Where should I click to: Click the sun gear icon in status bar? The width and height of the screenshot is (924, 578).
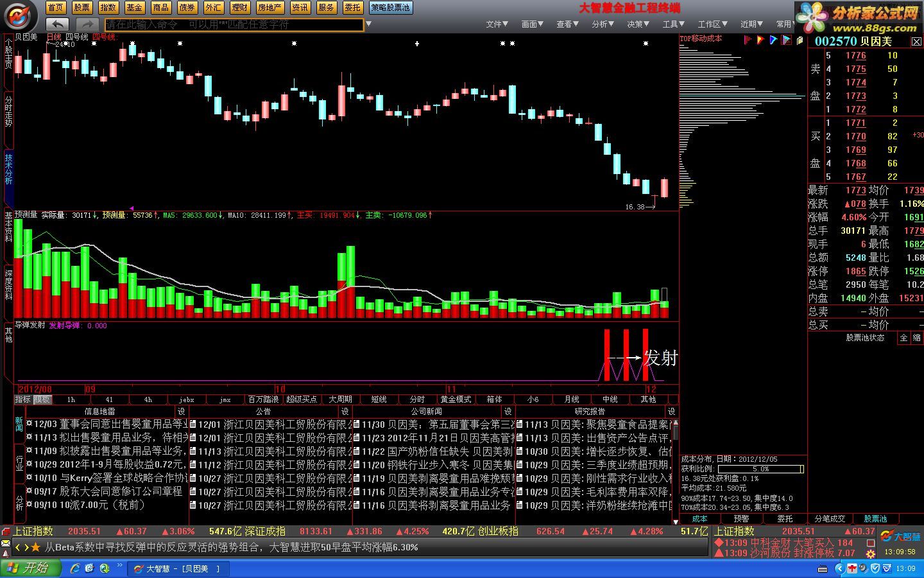click(x=871, y=554)
